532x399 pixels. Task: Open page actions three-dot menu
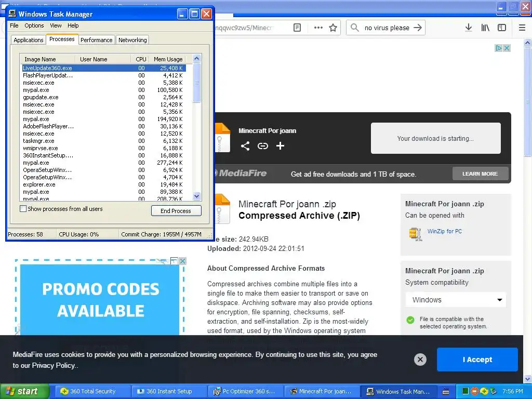(318, 28)
